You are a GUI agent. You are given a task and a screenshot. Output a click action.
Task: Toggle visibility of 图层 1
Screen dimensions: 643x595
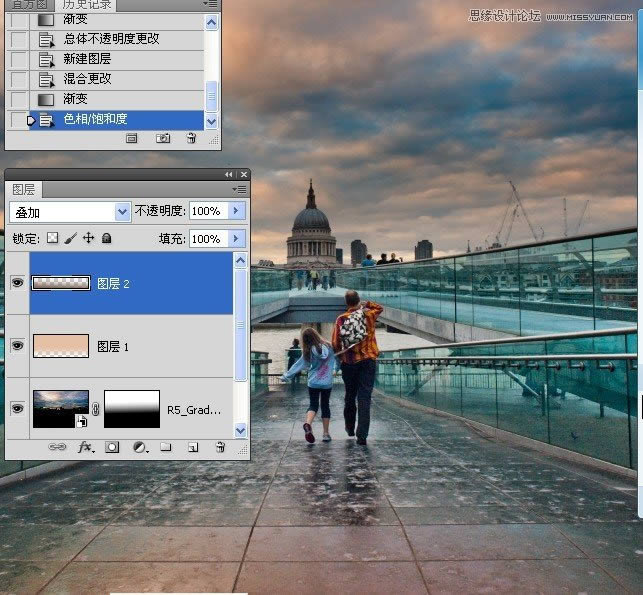[x=17, y=345]
